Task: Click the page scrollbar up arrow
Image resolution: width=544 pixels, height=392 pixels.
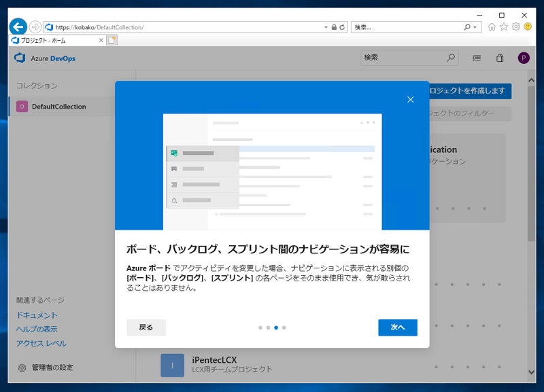Action: coord(531,80)
